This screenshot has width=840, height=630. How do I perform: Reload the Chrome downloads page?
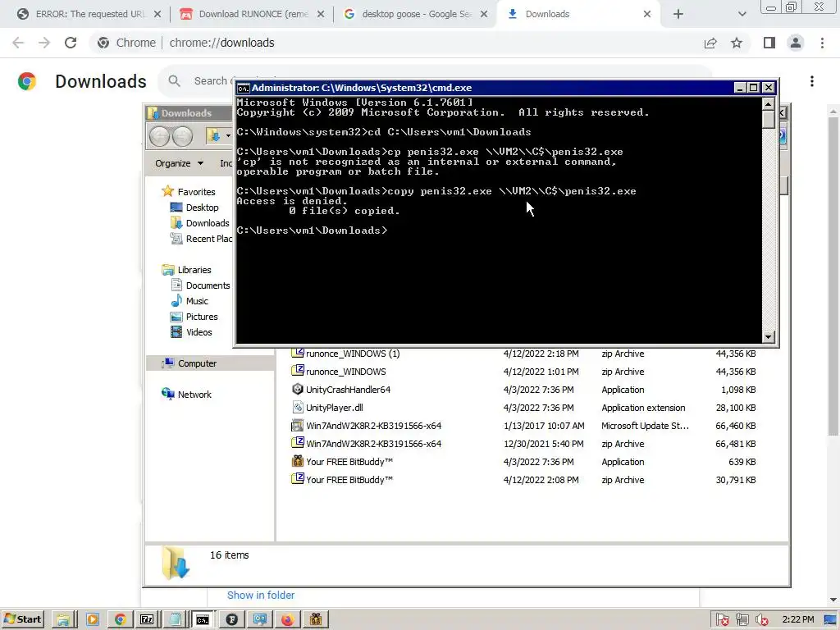click(71, 43)
